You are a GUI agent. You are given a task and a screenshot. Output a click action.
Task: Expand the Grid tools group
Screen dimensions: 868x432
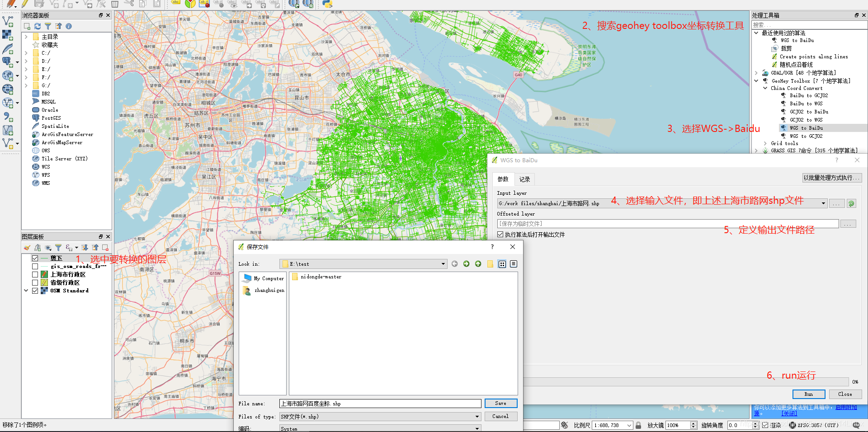tap(765, 143)
